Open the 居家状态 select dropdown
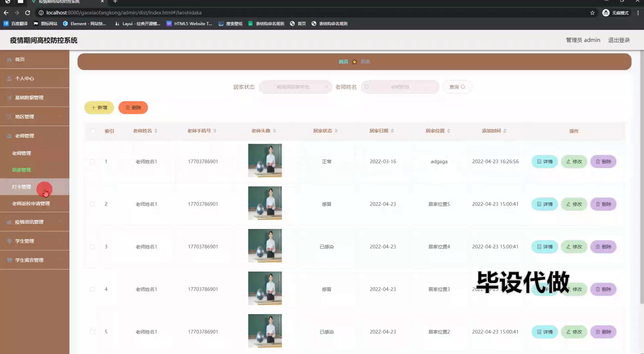This screenshot has width=644, height=354. point(295,87)
